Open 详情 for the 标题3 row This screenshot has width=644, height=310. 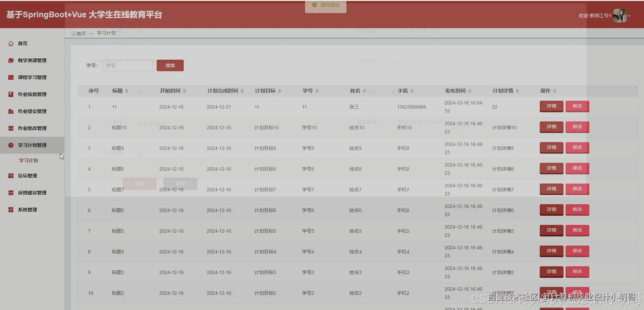click(552, 272)
